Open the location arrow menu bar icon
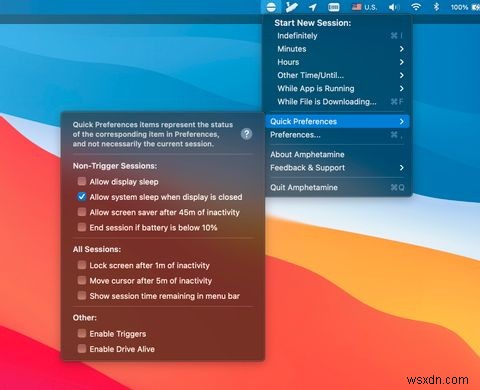The image size is (480, 390). tap(313, 7)
